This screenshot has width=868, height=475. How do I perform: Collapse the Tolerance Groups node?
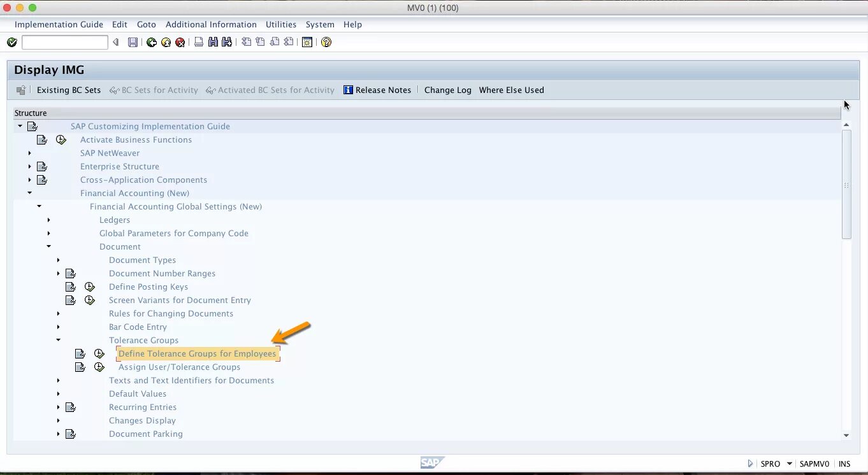click(58, 340)
